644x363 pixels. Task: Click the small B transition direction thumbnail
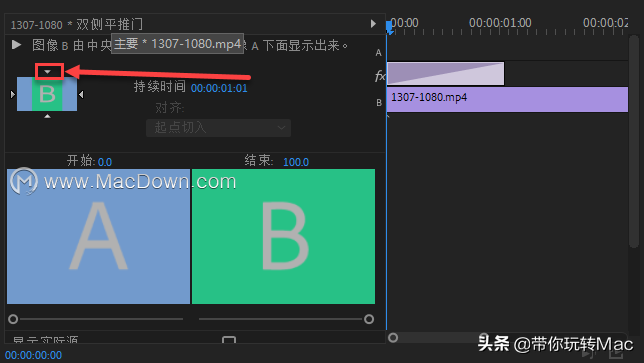pyautogui.click(x=47, y=94)
